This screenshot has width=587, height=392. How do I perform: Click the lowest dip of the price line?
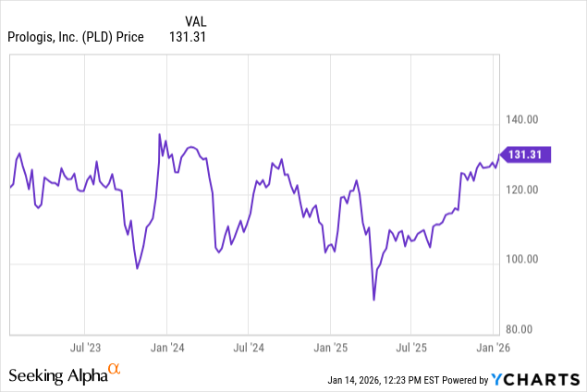tap(373, 300)
